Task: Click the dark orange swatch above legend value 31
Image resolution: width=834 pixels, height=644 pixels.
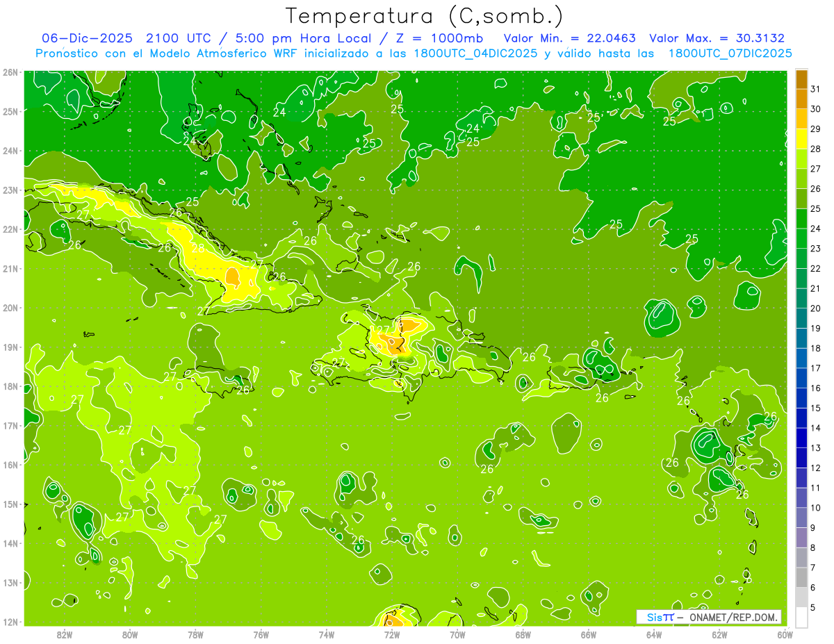Action: pyautogui.click(x=801, y=79)
